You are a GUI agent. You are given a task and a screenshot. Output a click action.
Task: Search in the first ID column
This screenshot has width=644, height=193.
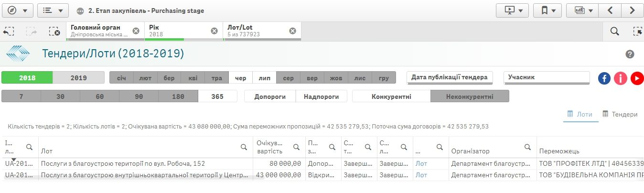[30, 147]
